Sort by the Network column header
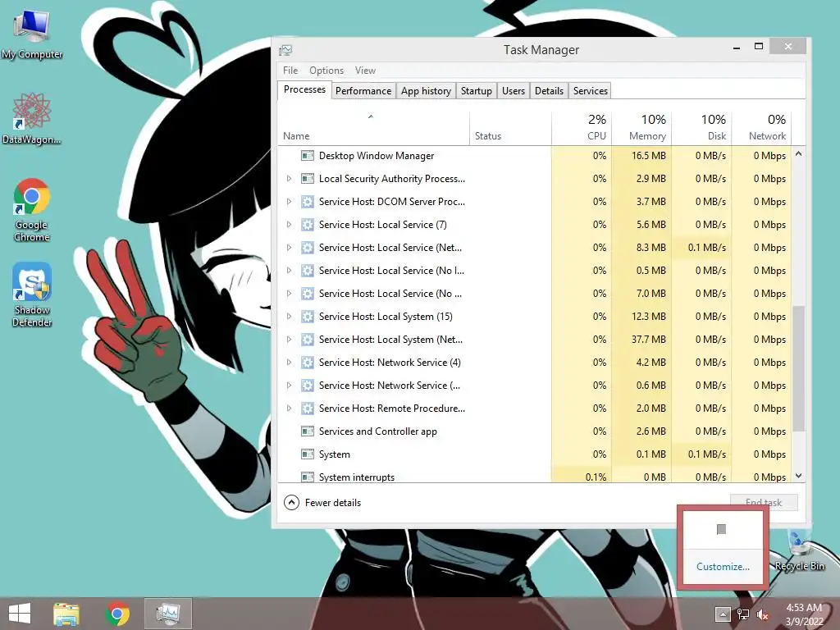The height and width of the screenshot is (630, 840). coord(761,129)
